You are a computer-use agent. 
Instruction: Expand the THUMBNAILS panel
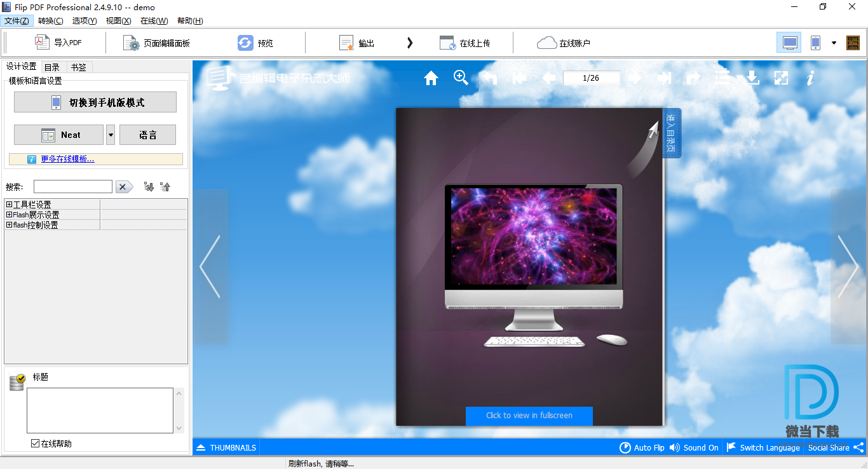pyautogui.click(x=226, y=447)
